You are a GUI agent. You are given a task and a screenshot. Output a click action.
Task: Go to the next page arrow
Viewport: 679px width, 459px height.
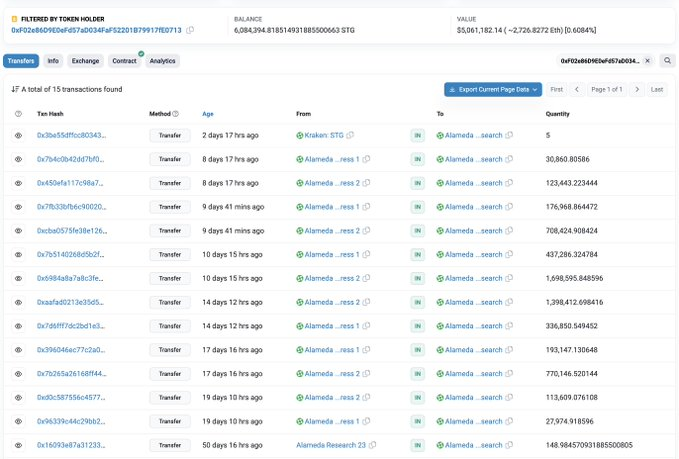(637, 89)
